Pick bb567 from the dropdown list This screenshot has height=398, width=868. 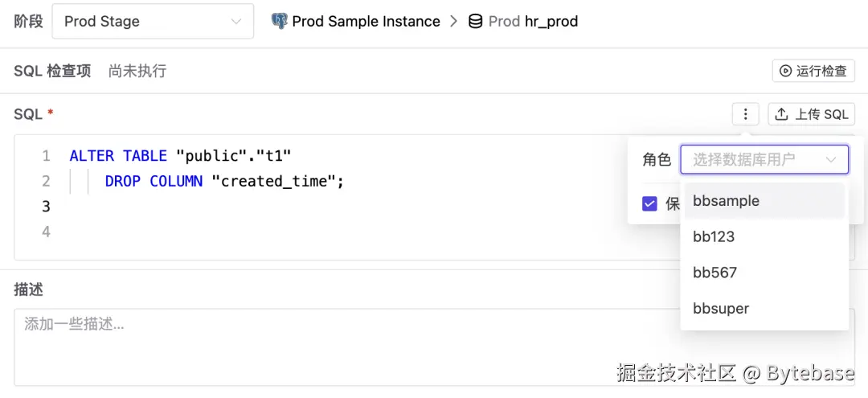point(714,273)
